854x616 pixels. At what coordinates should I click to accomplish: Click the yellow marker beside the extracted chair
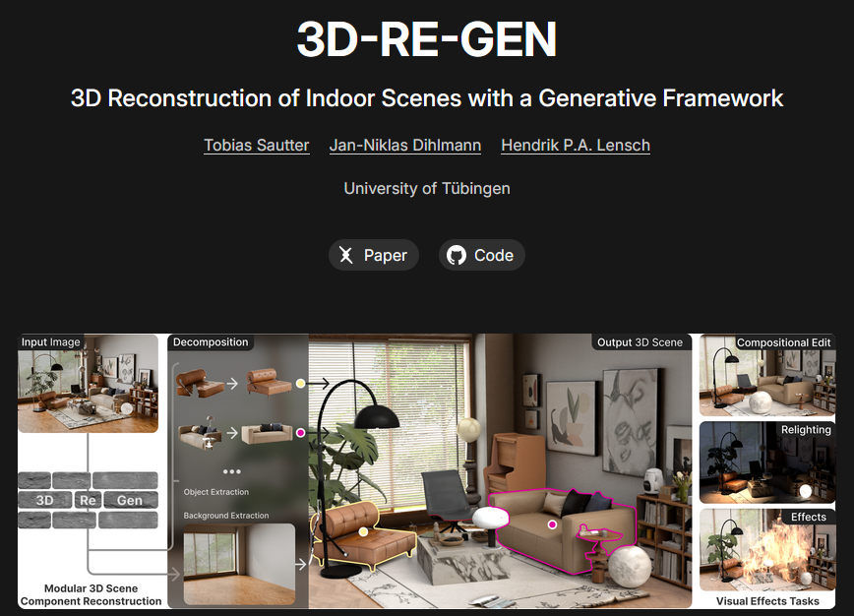tap(301, 383)
